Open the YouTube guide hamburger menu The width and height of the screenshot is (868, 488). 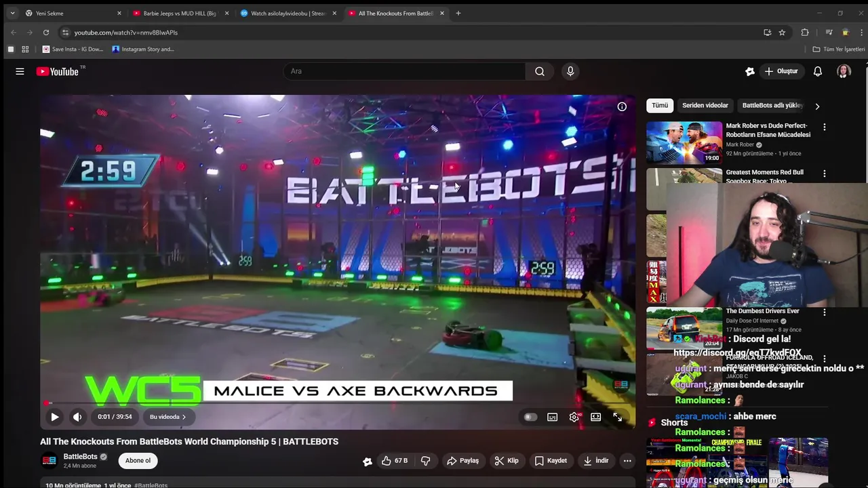point(20,71)
